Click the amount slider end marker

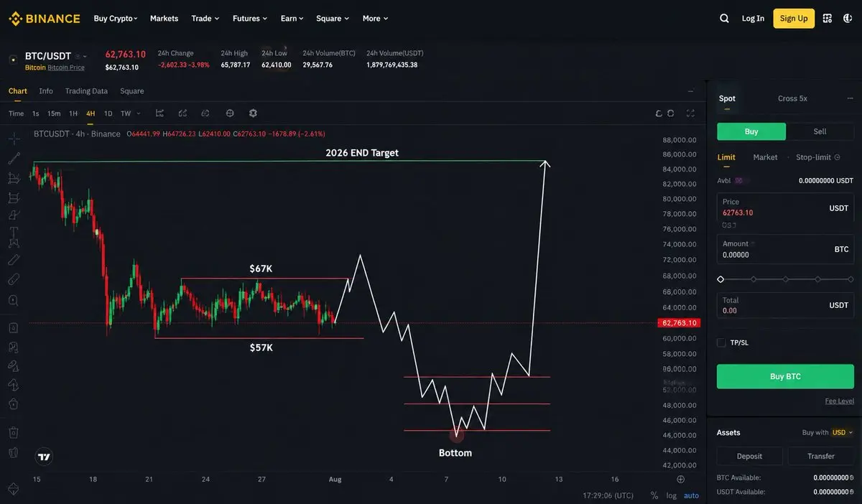(851, 279)
